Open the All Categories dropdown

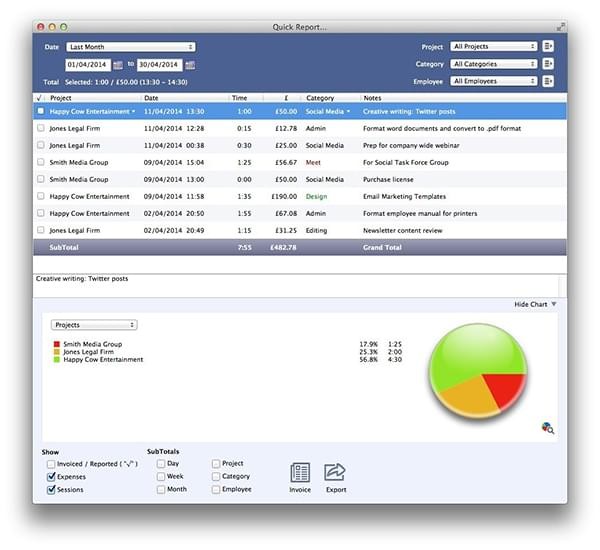tap(494, 64)
